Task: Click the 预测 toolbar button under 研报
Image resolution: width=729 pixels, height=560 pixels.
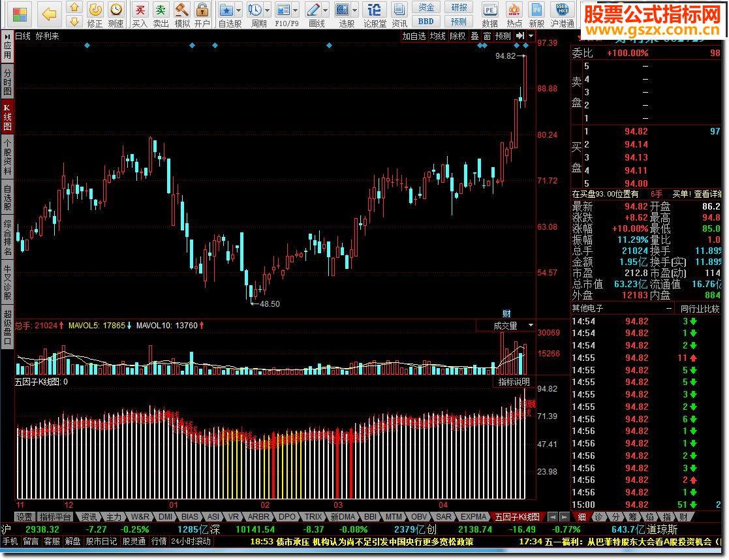Action: click(x=458, y=22)
